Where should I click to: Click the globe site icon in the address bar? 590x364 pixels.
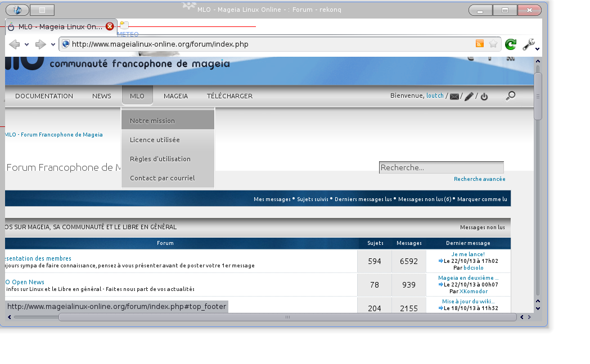(x=65, y=44)
